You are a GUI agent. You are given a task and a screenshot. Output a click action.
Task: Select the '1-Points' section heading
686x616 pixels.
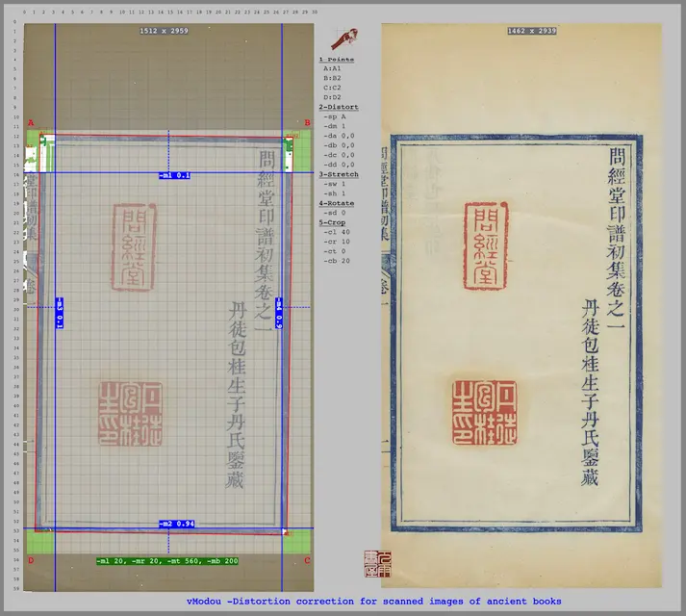pyautogui.click(x=337, y=59)
